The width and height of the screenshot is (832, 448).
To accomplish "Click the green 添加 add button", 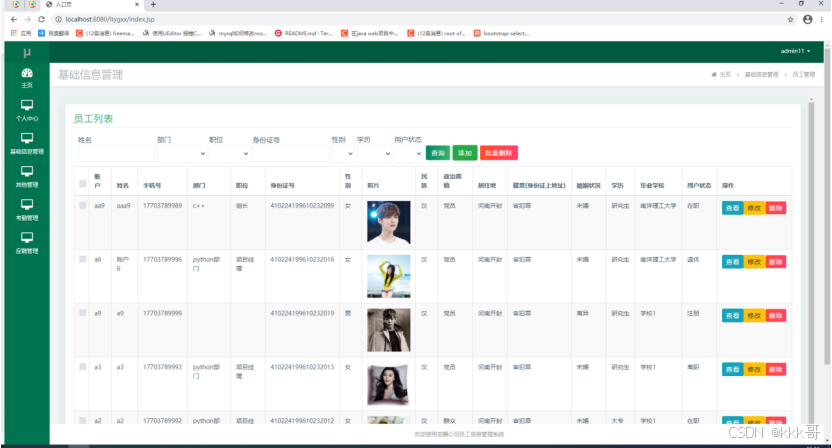I will coord(465,153).
